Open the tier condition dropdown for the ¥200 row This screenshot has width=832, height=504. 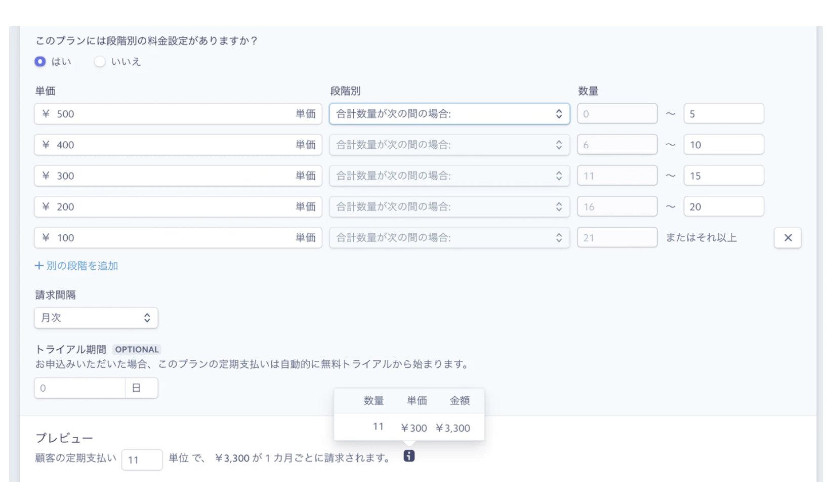(449, 206)
